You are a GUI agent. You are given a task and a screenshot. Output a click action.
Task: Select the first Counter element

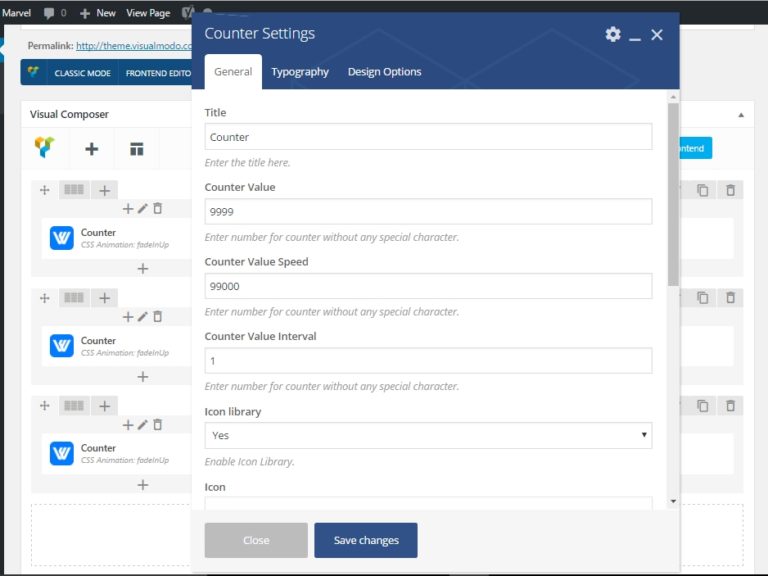(117, 238)
